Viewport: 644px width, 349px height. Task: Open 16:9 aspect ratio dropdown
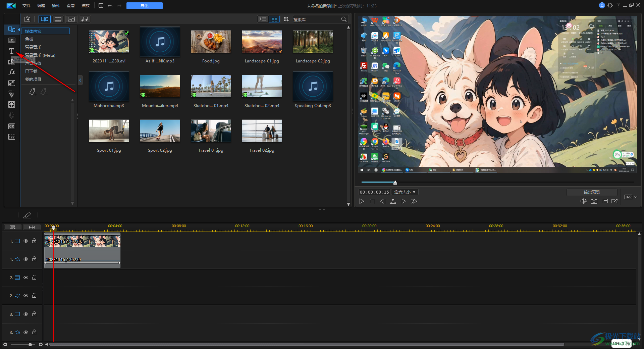pos(631,197)
